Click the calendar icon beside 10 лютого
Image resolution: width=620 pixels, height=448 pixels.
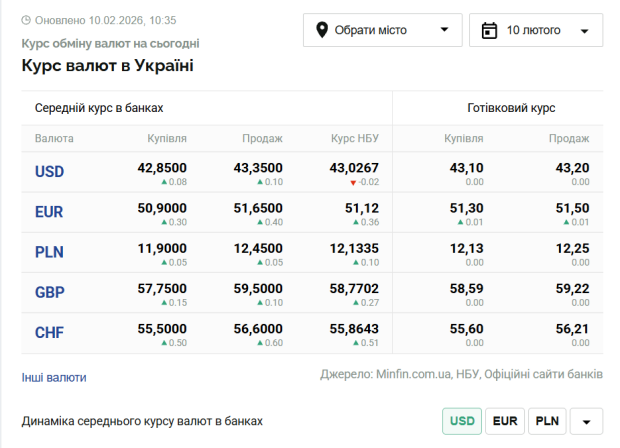(489, 30)
